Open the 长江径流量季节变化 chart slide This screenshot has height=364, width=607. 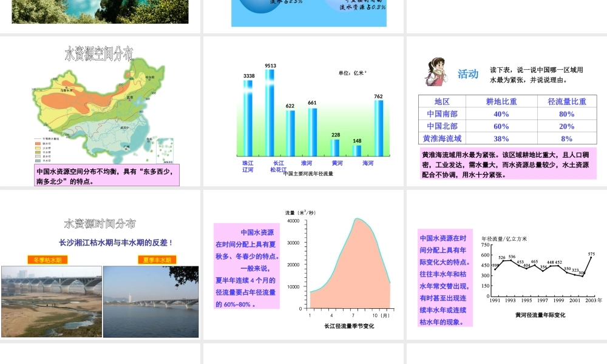click(x=303, y=265)
